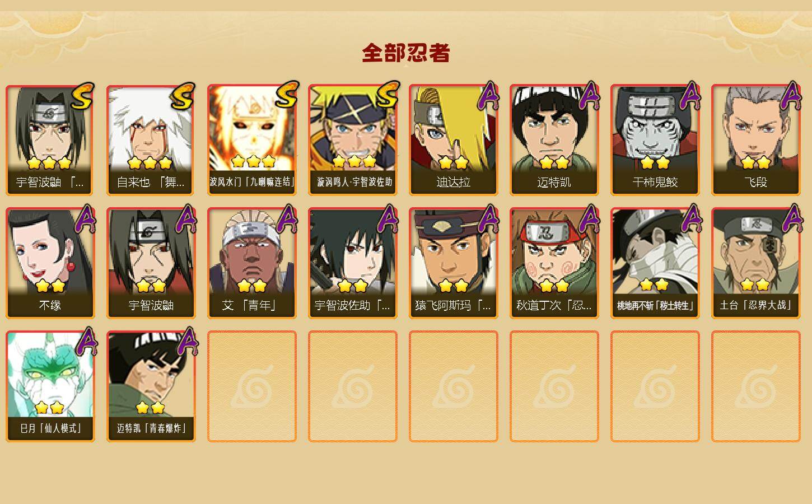Choose the 漩涡鸣人·宇智波佐助 card
Screen dimensions: 812x504
[352, 140]
